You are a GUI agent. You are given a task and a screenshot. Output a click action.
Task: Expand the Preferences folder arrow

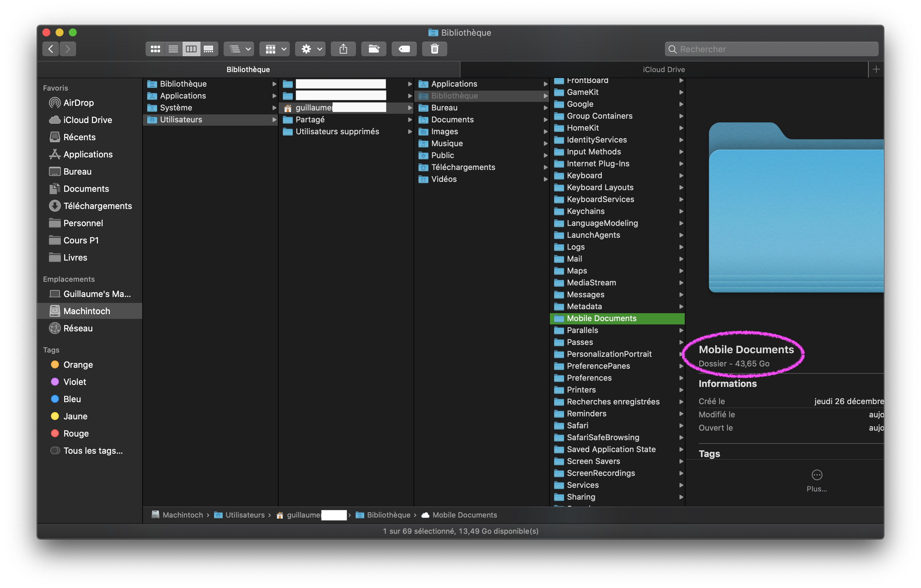(681, 378)
